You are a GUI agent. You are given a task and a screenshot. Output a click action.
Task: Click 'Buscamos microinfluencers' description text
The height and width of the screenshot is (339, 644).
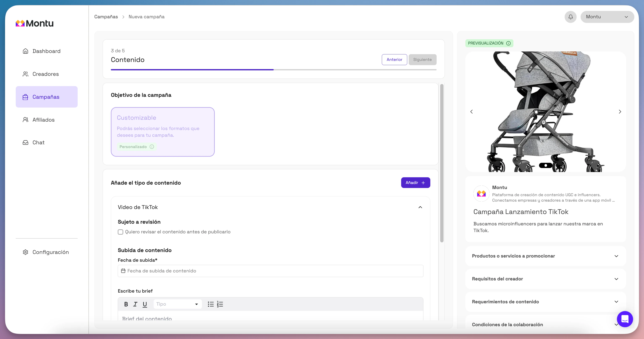click(538, 227)
